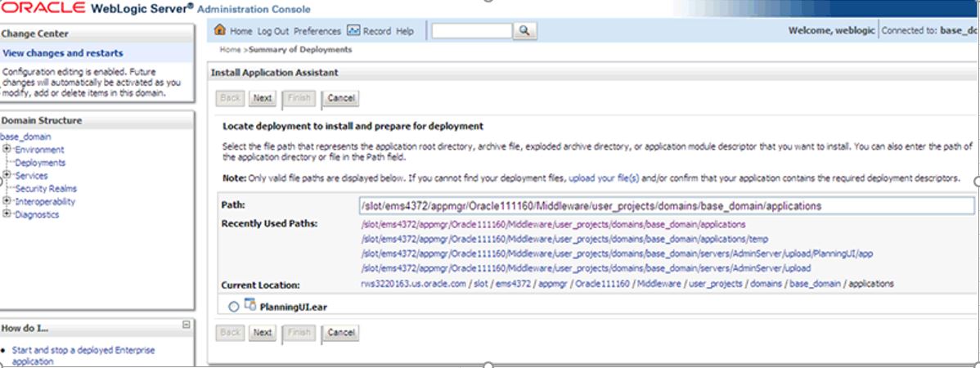
Task: Click Record in the toolbar
Action: (x=377, y=31)
